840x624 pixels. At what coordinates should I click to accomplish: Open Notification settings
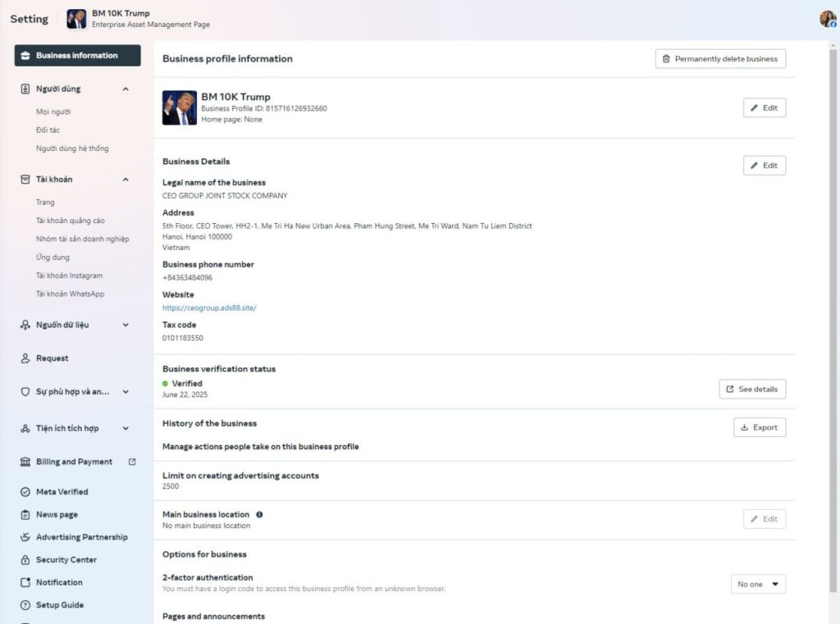(x=59, y=582)
